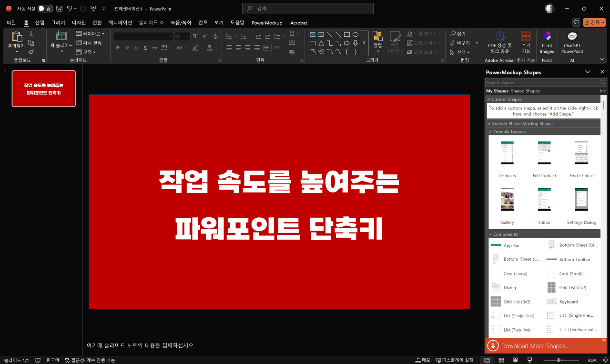Toggle italic formatting button

tap(127, 48)
